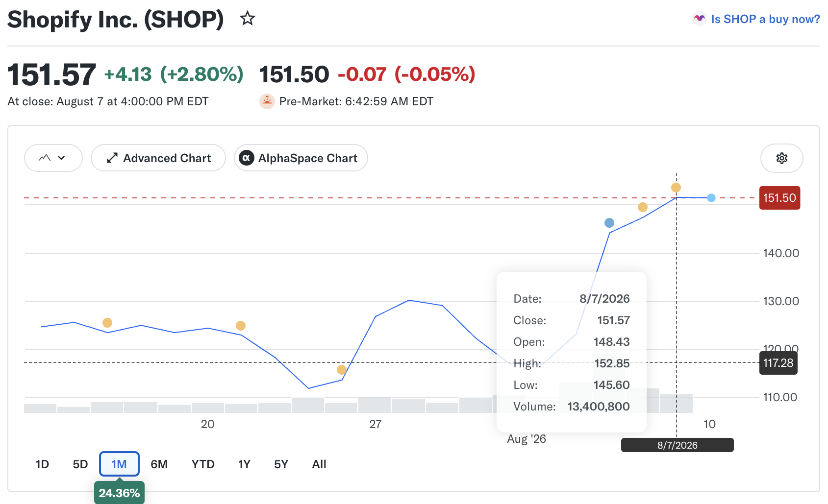Click the red (-0.05%) percent change
Image resolution: width=828 pixels, height=504 pixels.
(x=435, y=74)
